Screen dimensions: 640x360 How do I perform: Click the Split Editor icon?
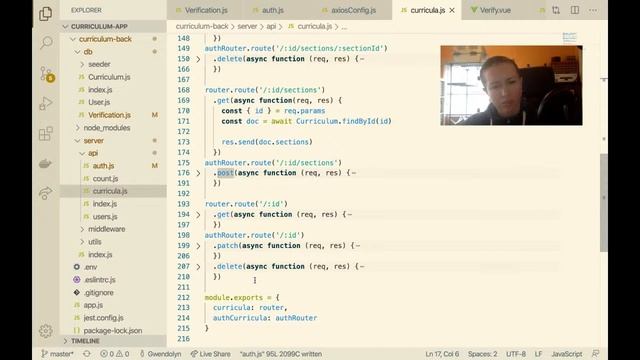click(x=575, y=10)
